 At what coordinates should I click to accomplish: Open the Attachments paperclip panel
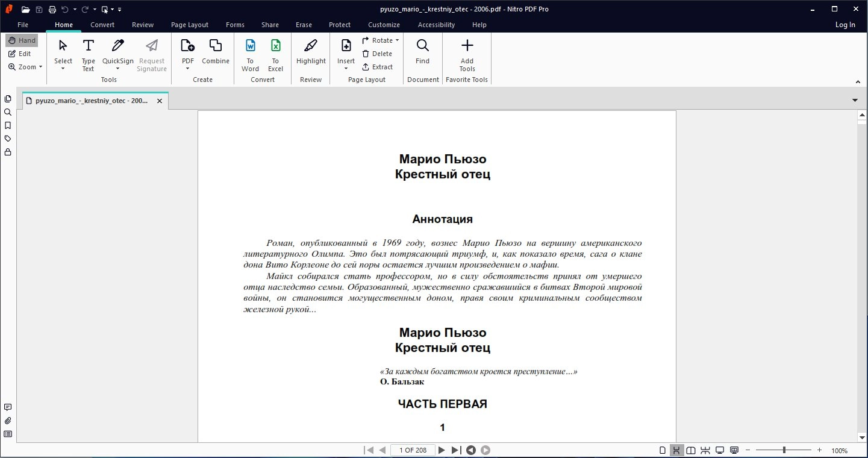coord(8,421)
